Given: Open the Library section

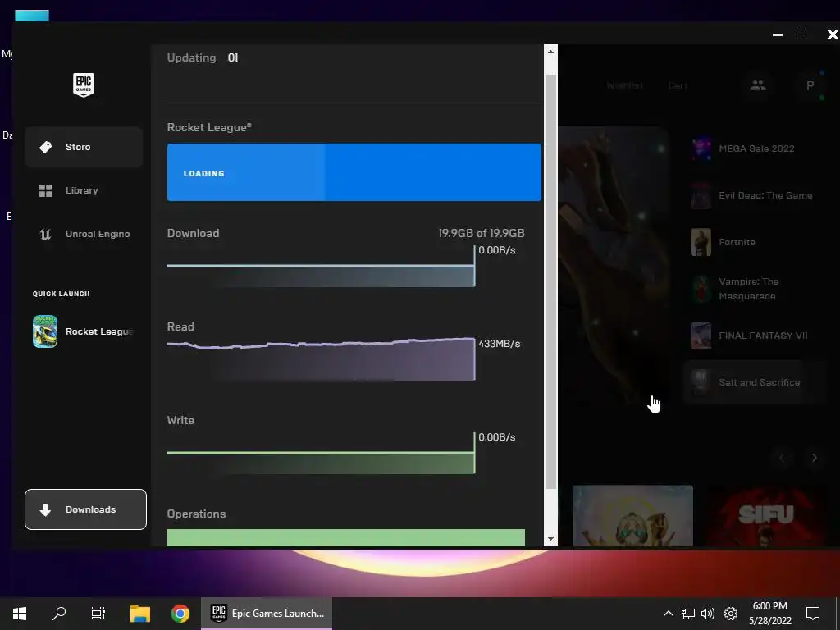Looking at the screenshot, I should [x=84, y=190].
